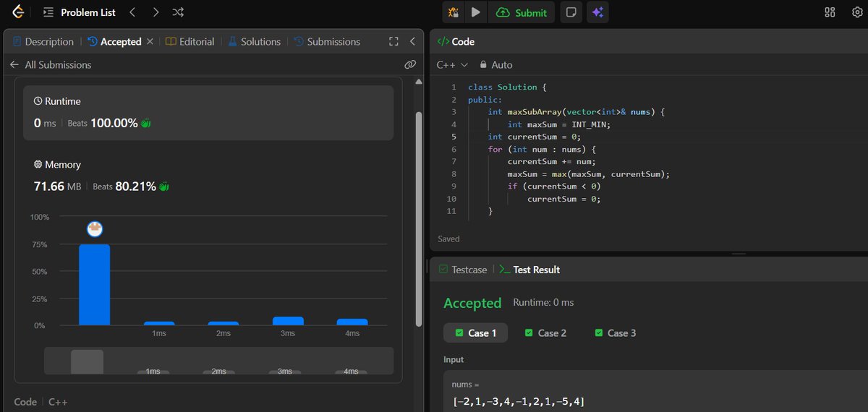Click the Auto lock indicator
Screen dimensions: 868x412
pos(496,65)
